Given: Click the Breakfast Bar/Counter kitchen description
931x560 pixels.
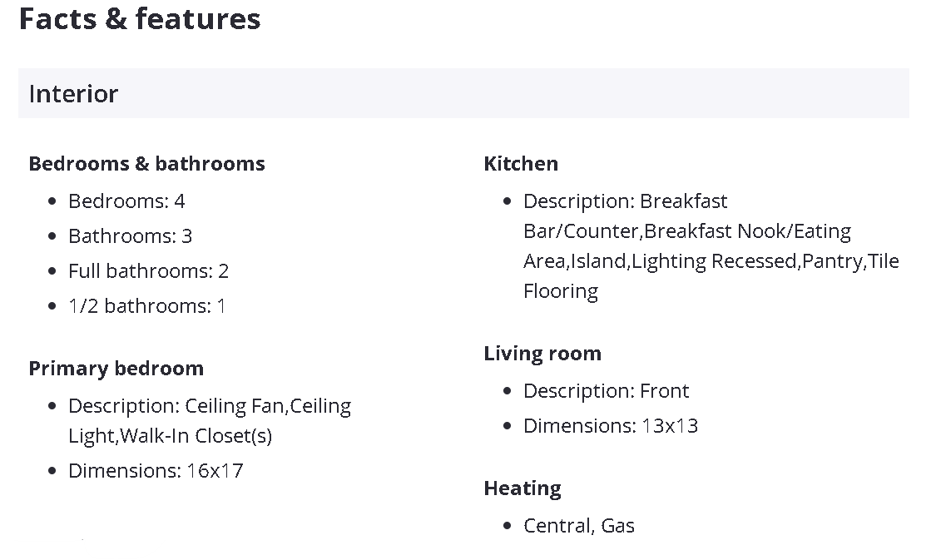Looking at the screenshot, I should coord(711,245).
